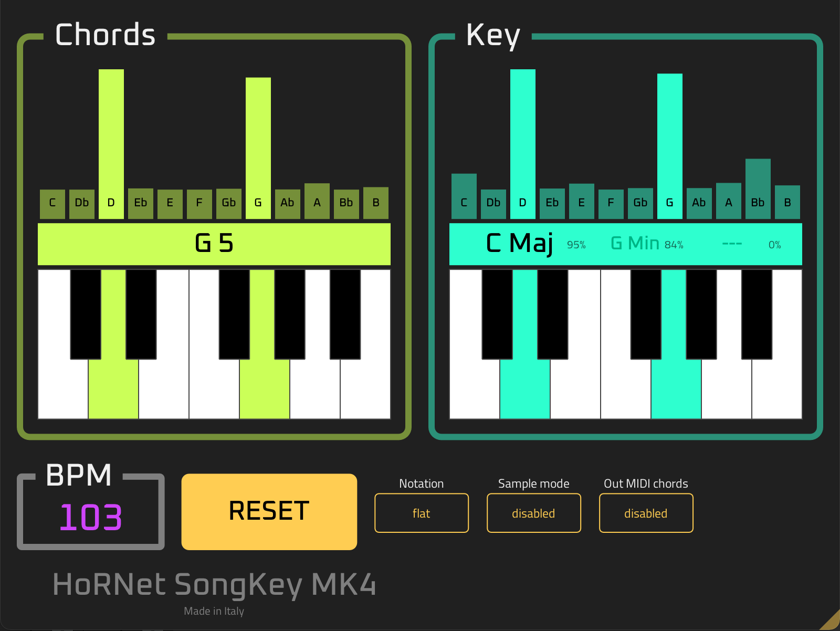Click the HoRNet SongKey MK4 logo text
The image size is (840, 631).
coord(214,585)
